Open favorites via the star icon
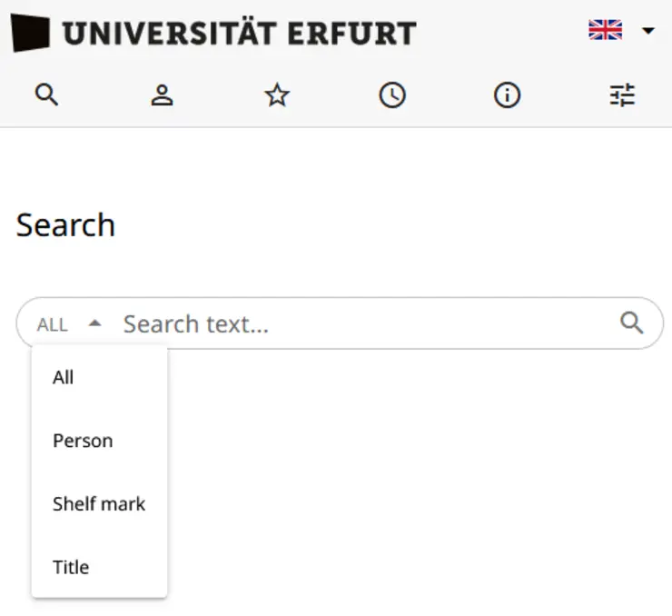 click(x=277, y=95)
